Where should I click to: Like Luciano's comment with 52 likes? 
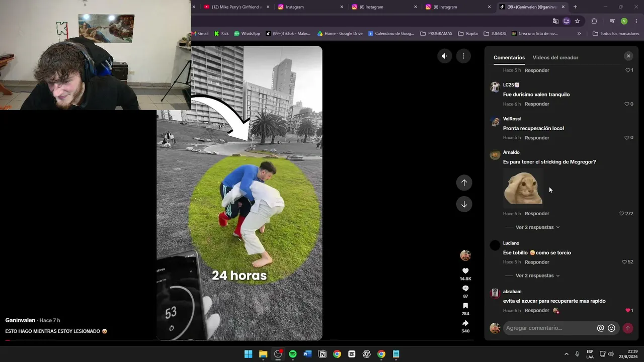[x=624, y=262]
